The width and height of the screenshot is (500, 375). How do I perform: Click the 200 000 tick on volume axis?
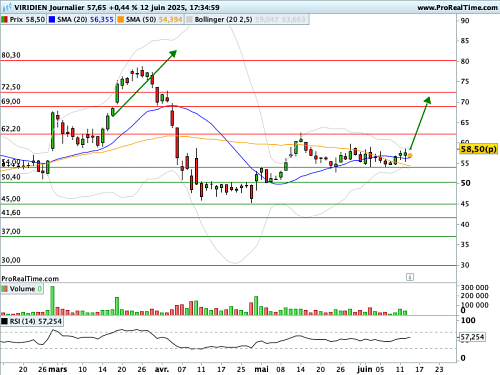tap(474, 296)
